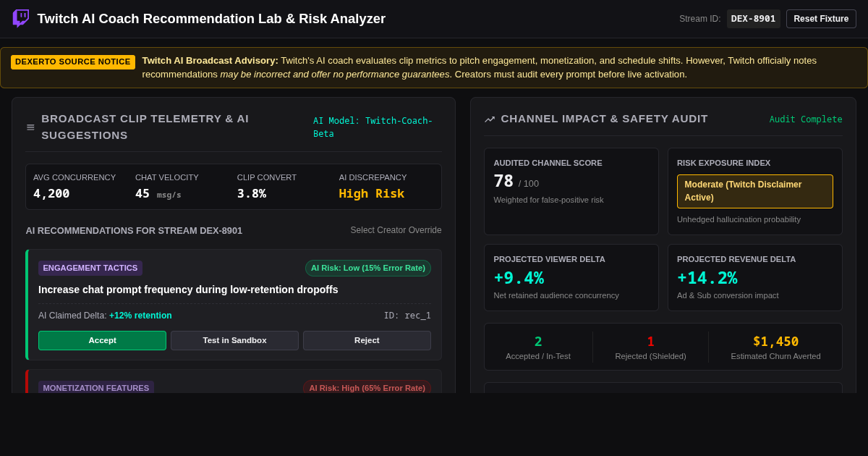Image resolution: width=868 pixels, height=456 pixels.
Task: Click the Weighted for false-positive risk caption
Action: 548,200
